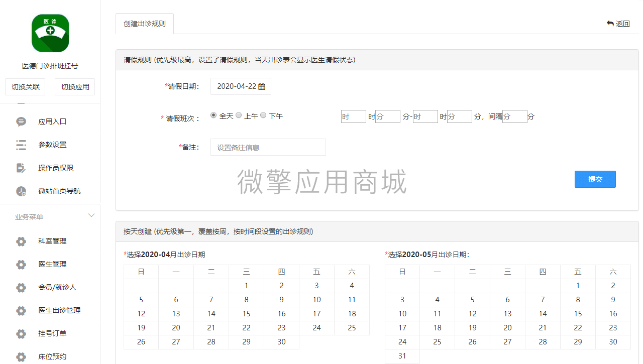Select April 15 in 2020-04 calendar
Viewport: 643px width, 364px height.
(x=246, y=314)
